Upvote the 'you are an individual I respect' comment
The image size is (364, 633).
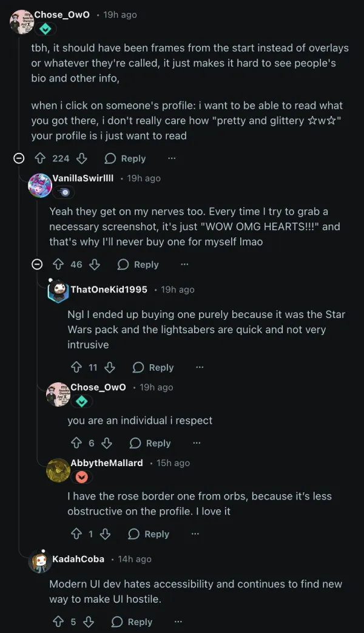76,443
